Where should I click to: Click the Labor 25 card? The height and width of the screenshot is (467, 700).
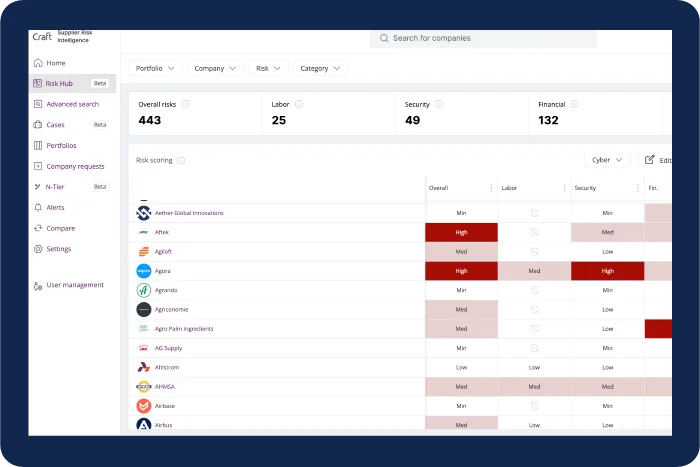(x=329, y=113)
